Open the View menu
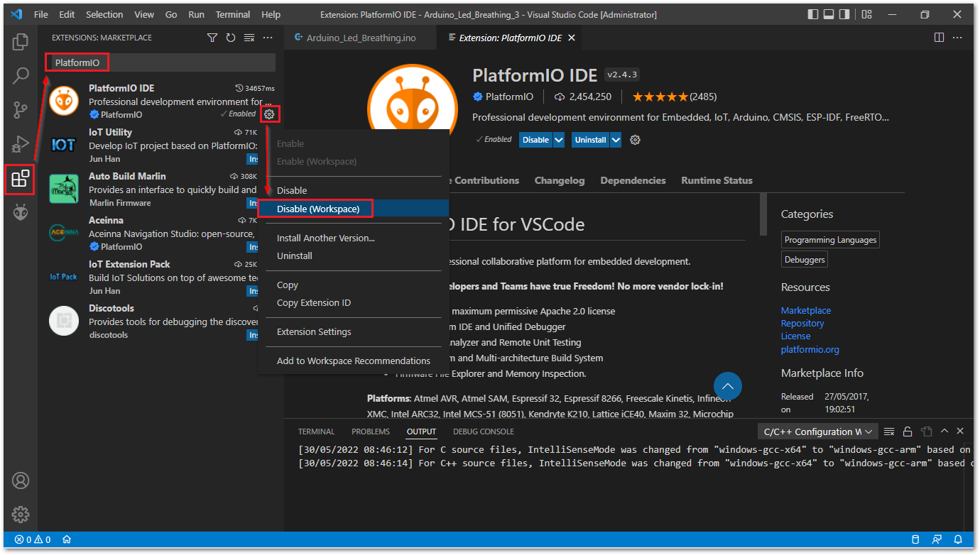980x555 pixels. (x=144, y=14)
